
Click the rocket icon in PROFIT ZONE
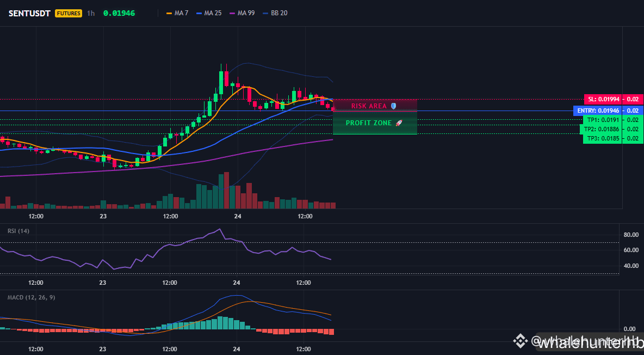tap(399, 123)
